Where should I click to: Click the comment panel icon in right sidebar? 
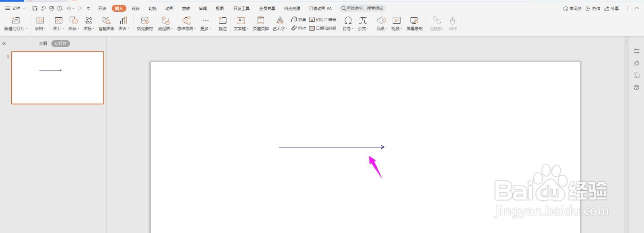[x=636, y=75]
